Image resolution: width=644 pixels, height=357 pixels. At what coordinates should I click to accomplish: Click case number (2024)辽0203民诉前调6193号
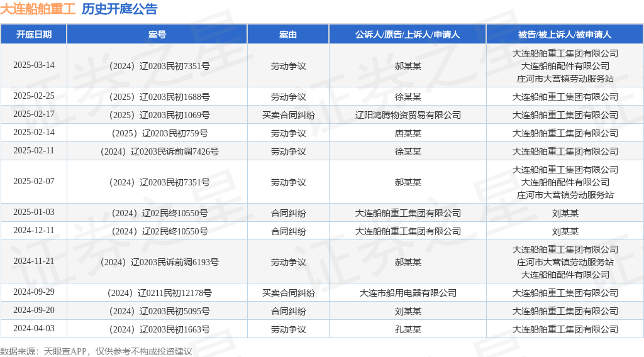click(x=159, y=262)
